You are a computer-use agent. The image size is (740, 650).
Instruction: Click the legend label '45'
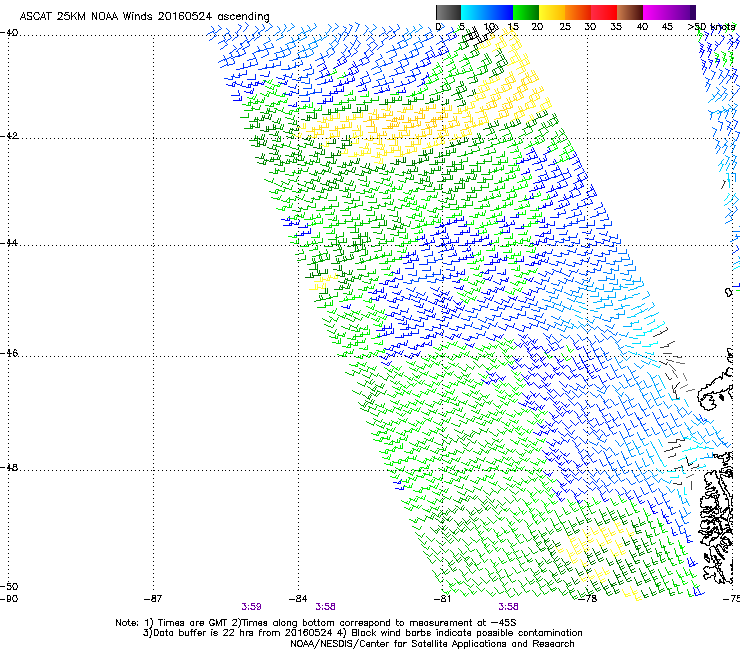(x=667, y=27)
